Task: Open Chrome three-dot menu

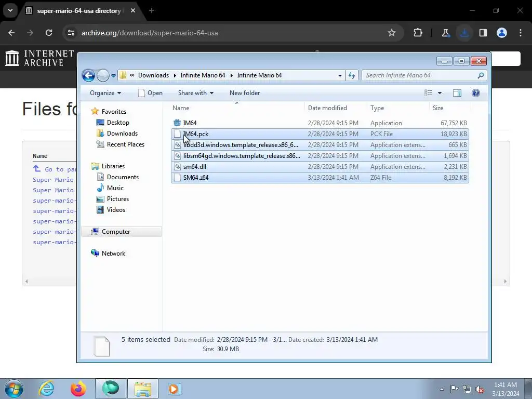Action: tap(521, 33)
